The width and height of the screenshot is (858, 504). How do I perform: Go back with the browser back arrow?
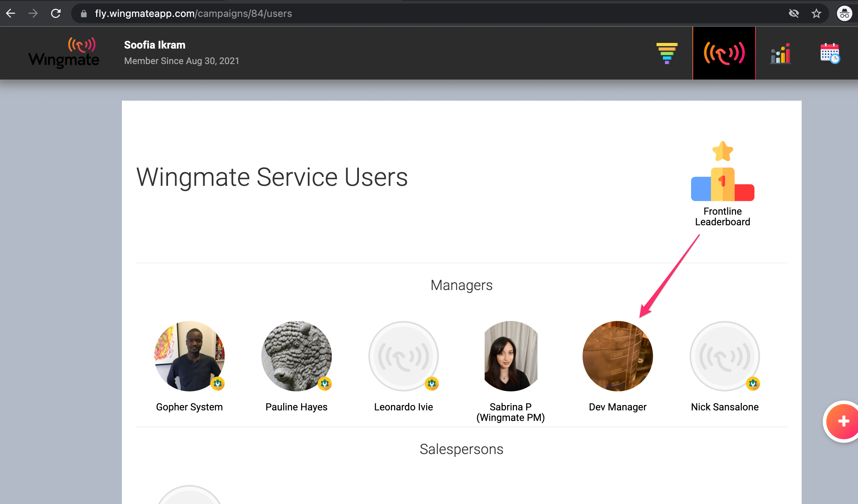11,13
